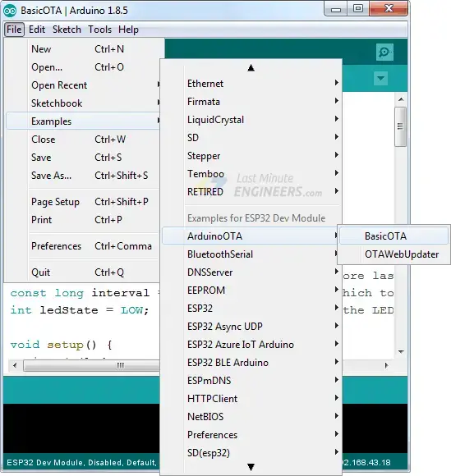451x476 pixels.
Task: Expand the Ethernet examples submenu
Action: 251,83
